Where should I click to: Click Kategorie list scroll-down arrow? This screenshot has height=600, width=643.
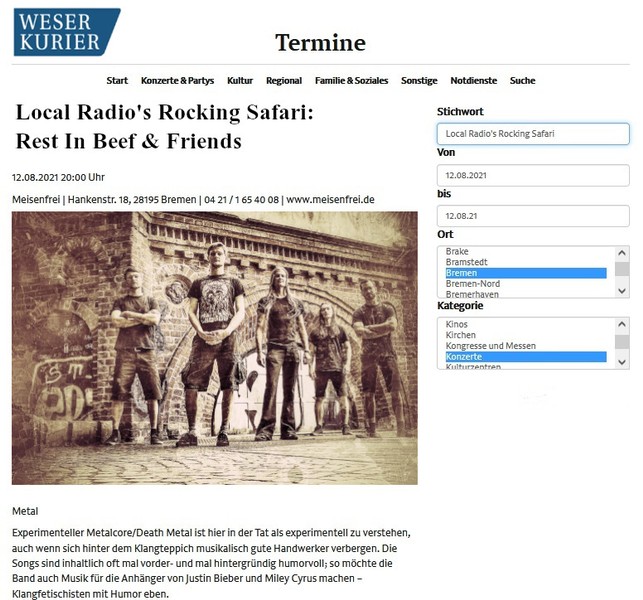tap(622, 362)
